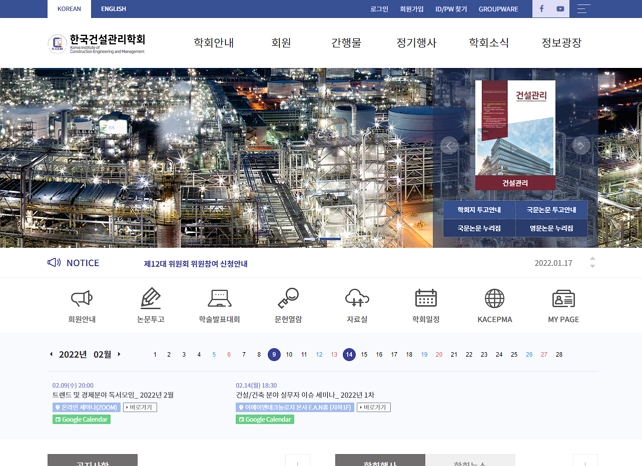Click the 논문투고 pencil icon
This screenshot has height=466, width=642.
point(151,299)
